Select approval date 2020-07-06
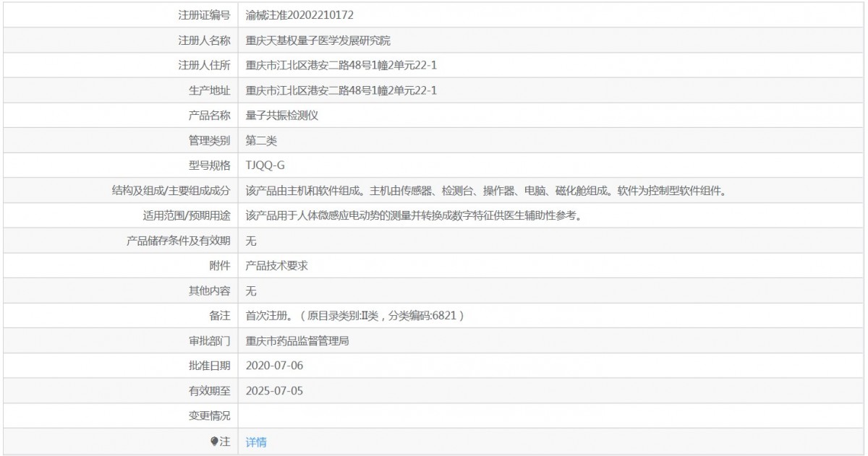The image size is (868, 456). (x=274, y=366)
